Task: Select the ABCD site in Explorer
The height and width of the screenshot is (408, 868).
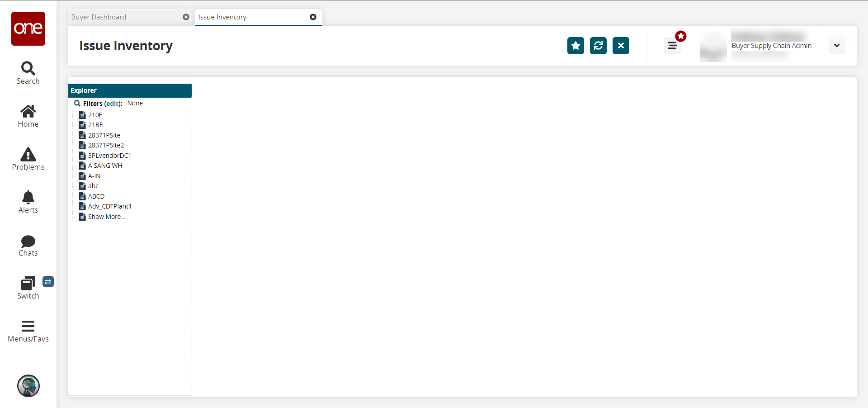Action: point(96,196)
